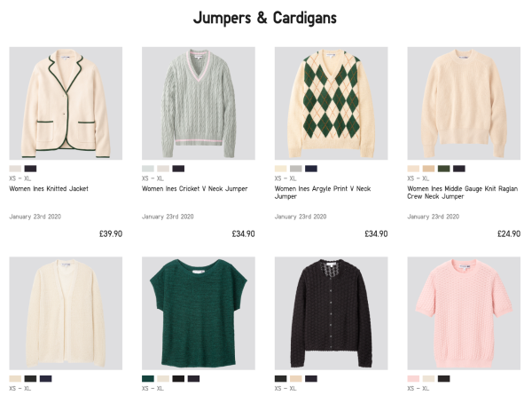This screenshot has width=532, height=395.
Task: Select the dark green short-sleeve top image
Action: [x=198, y=313]
